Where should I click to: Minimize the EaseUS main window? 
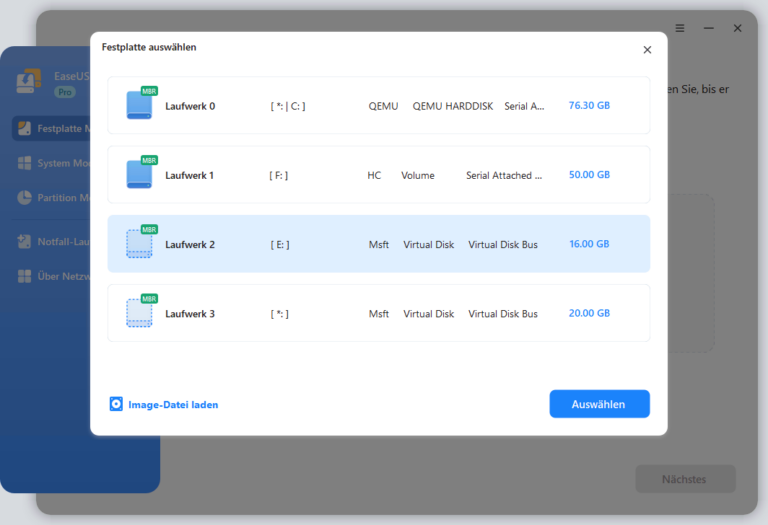708,28
